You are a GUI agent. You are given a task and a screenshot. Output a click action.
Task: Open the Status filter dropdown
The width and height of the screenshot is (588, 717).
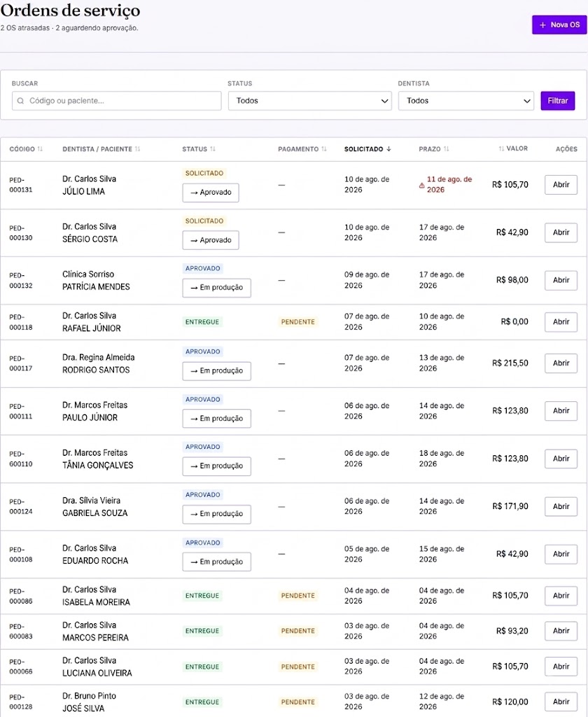[x=310, y=101]
